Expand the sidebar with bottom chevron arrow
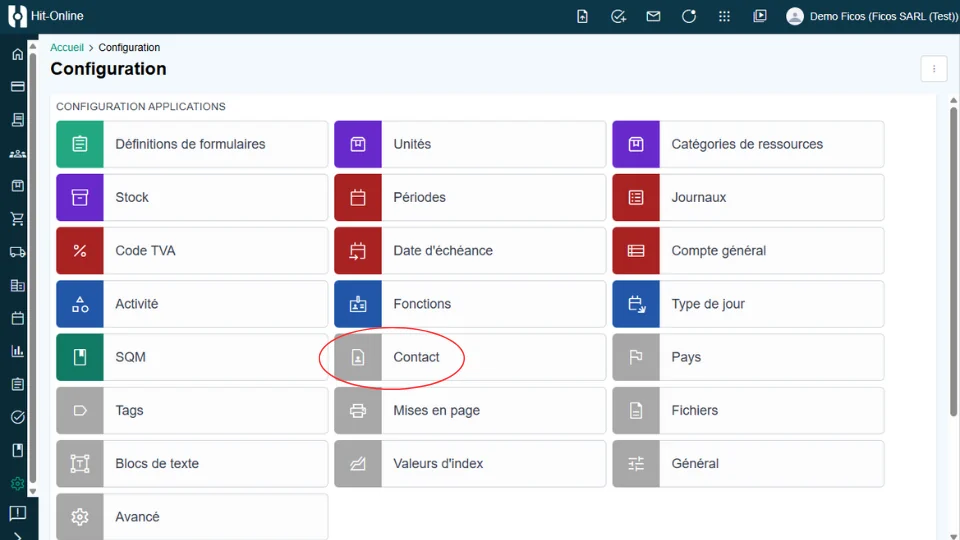This screenshot has height=540, width=960. coord(17,535)
